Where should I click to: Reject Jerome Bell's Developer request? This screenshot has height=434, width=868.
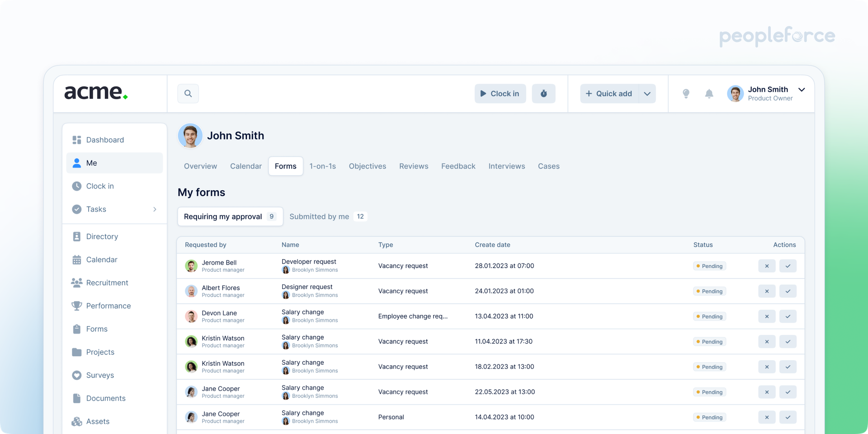(767, 266)
